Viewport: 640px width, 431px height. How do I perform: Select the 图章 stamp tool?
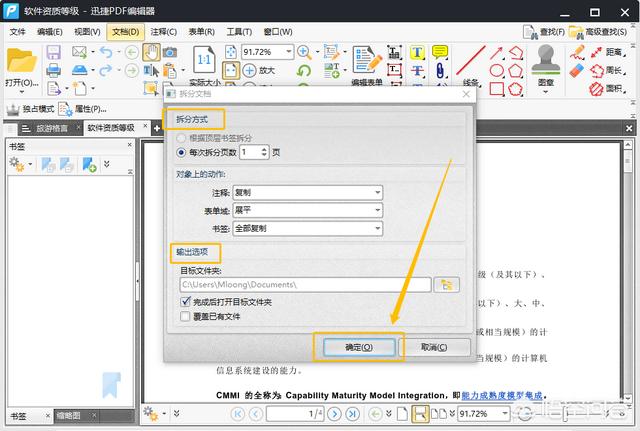[x=545, y=61]
